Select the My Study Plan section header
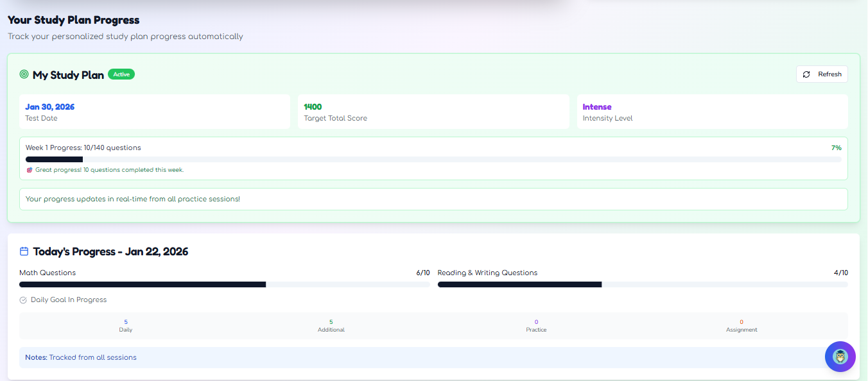The width and height of the screenshot is (868, 381). 69,74
